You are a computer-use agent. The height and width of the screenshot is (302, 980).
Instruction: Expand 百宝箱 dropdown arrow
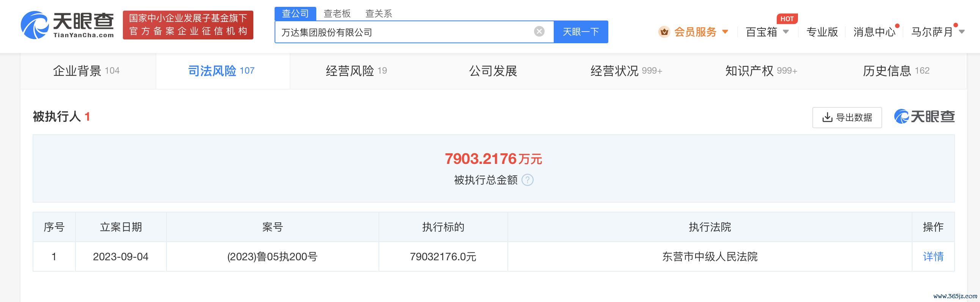click(x=786, y=32)
